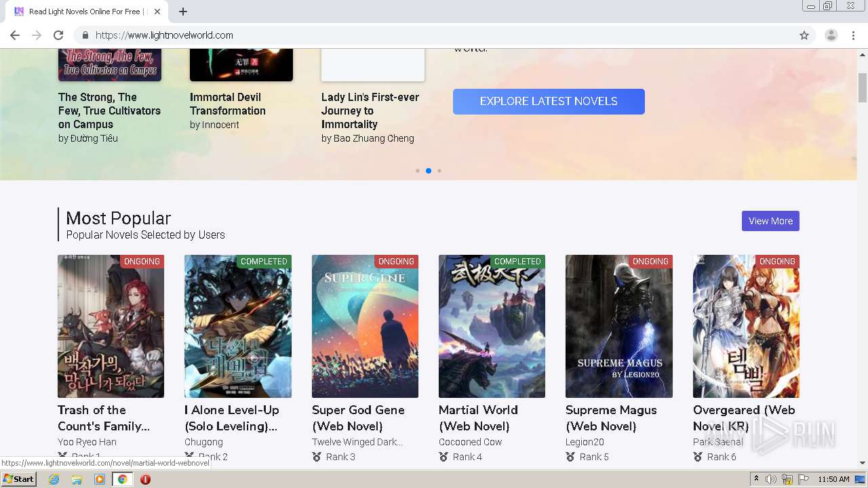This screenshot has width=868, height=488.
Task: Click author name Chugong
Action: pyautogui.click(x=203, y=442)
